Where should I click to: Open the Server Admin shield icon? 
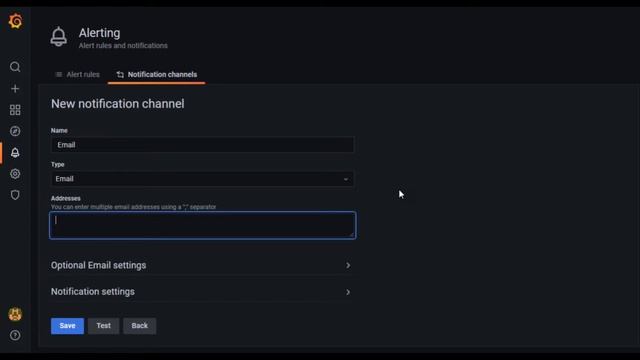point(15,195)
